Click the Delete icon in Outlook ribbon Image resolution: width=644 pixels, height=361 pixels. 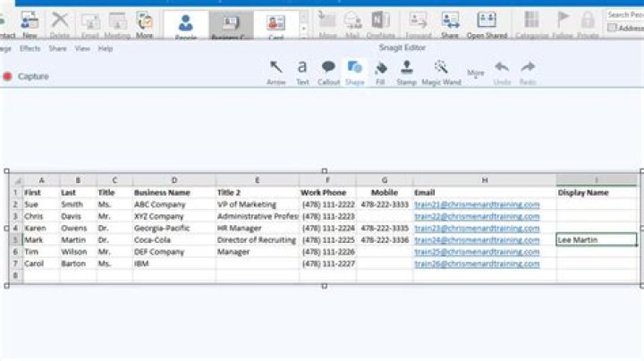(x=60, y=25)
